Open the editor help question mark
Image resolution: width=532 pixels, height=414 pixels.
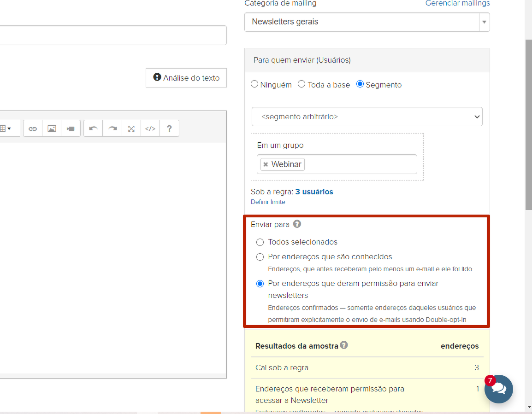pos(169,128)
